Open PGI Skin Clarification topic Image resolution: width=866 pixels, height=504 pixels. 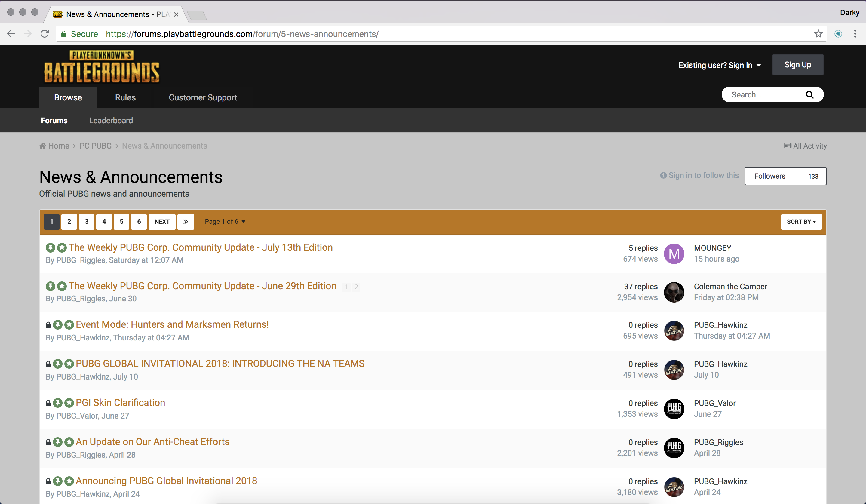click(x=120, y=403)
